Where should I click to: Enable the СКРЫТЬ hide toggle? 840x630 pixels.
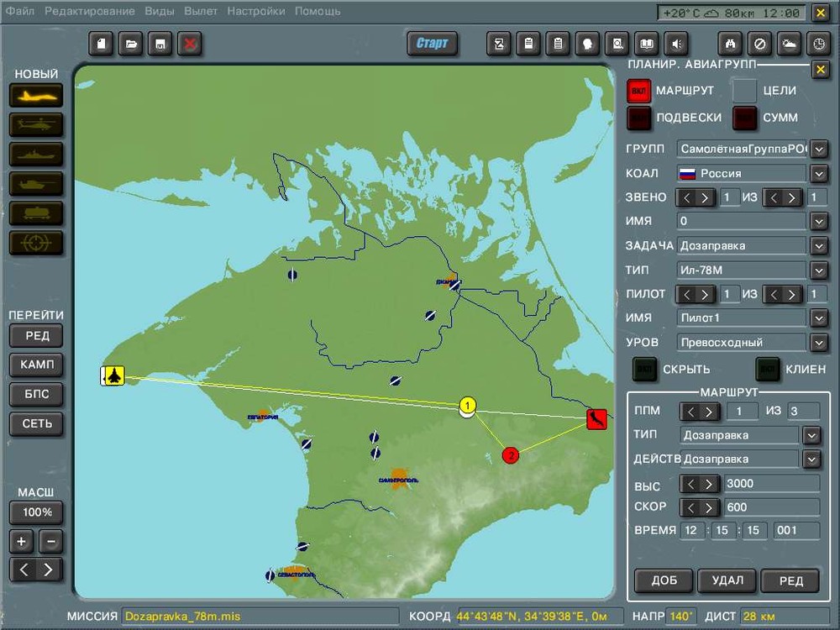(645, 369)
